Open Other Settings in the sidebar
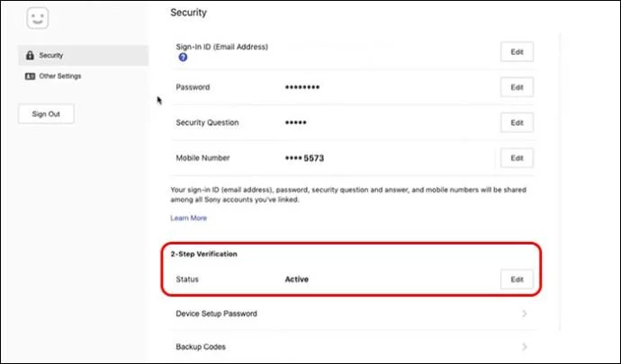 (59, 76)
